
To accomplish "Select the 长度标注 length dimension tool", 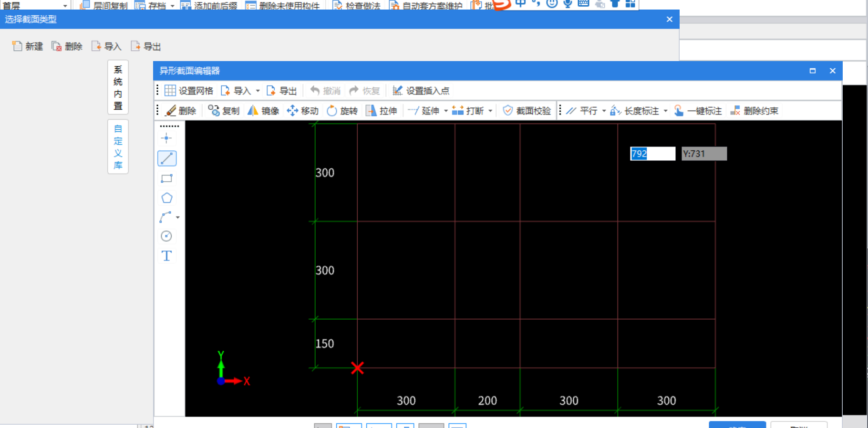I will pyautogui.click(x=635, y=111).
